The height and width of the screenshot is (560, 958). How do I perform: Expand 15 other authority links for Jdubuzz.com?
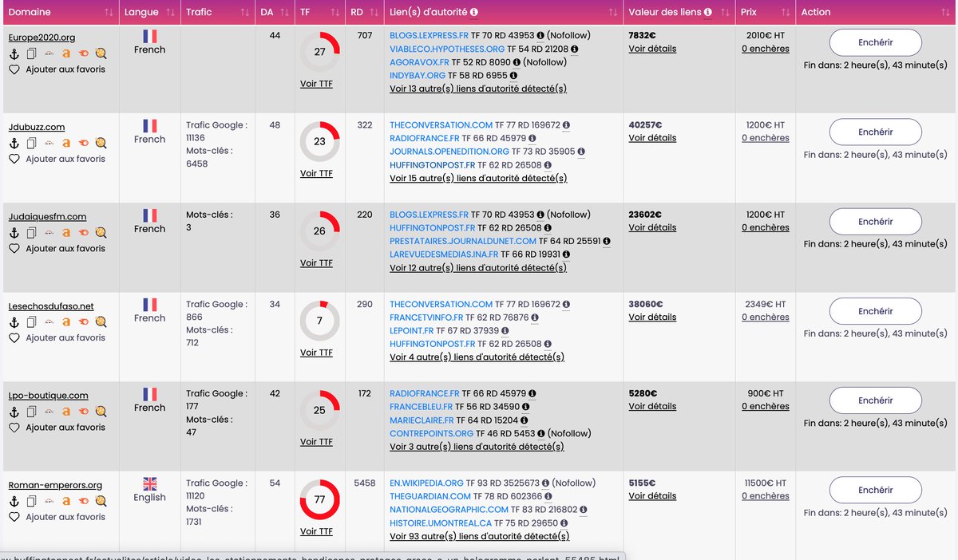(478, 178)
